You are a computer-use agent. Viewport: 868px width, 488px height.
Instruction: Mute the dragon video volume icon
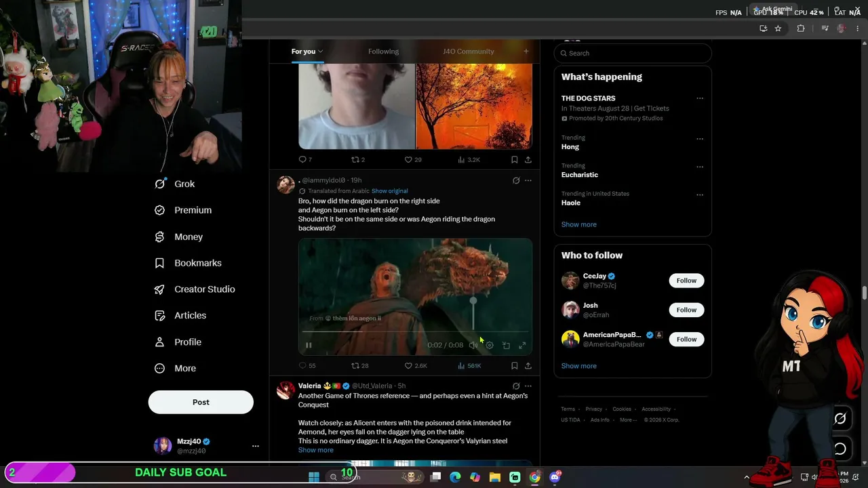pos(473,345)
